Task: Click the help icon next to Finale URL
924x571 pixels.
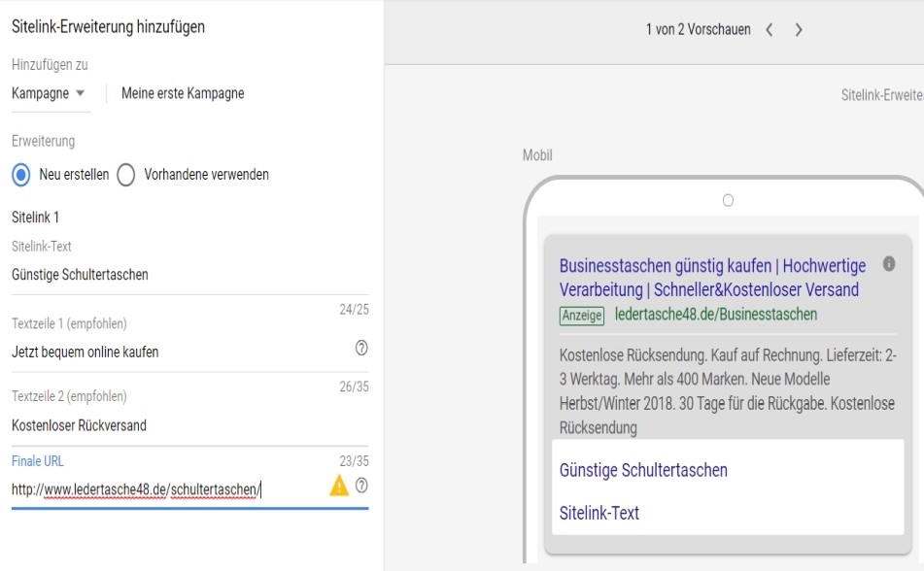Action: point(361,487)
